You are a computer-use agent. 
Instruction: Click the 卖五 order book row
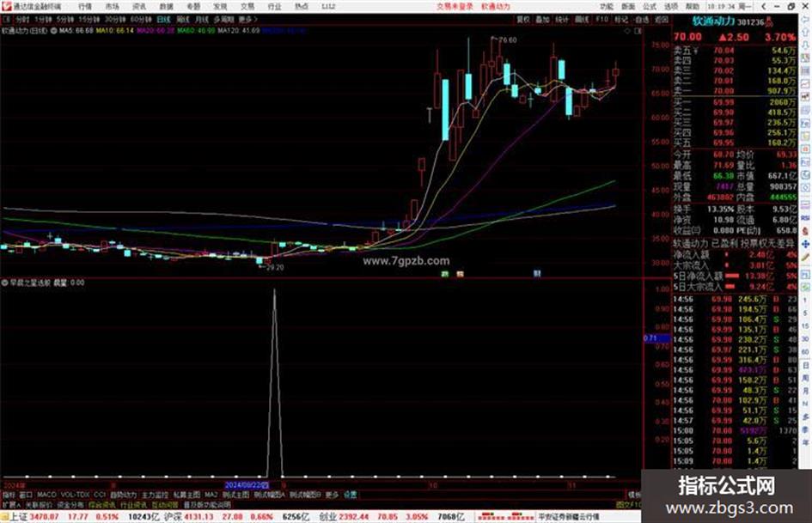pyautogui.click(x=735, y=51)
